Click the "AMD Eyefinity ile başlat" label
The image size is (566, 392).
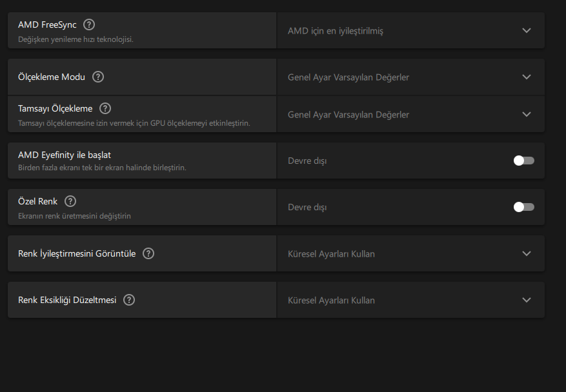point(65,155)
